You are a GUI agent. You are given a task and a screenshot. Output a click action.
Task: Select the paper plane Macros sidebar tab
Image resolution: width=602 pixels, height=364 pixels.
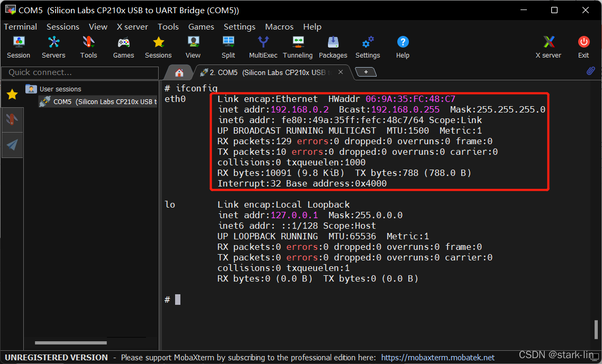(x=12, y=145)
